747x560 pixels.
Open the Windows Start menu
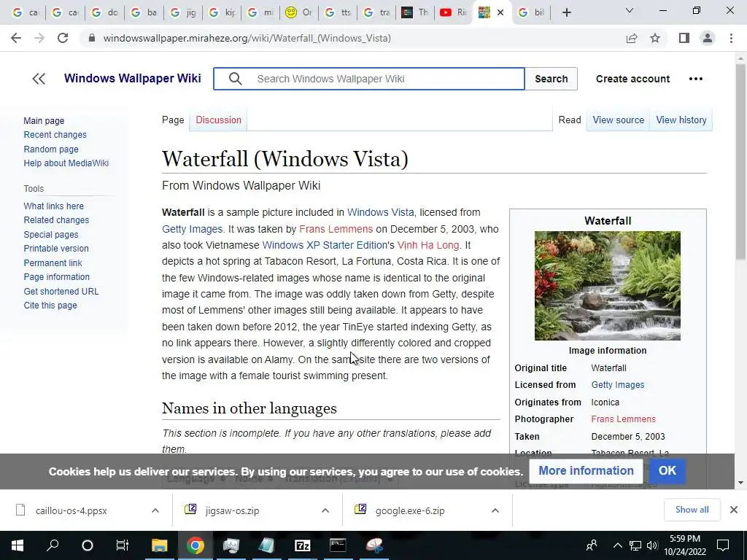(18, 545)
